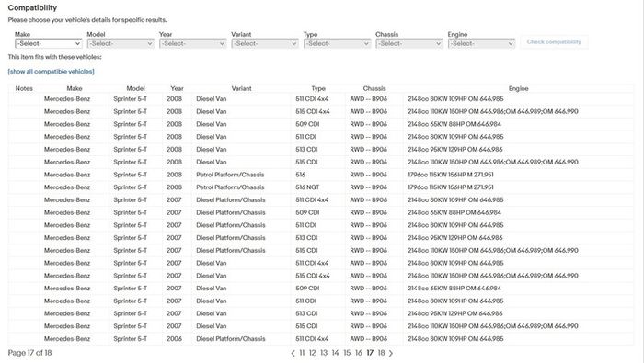
Task: Select the 516 type cell above 516 NGT
Action: (x=300, y=175)
